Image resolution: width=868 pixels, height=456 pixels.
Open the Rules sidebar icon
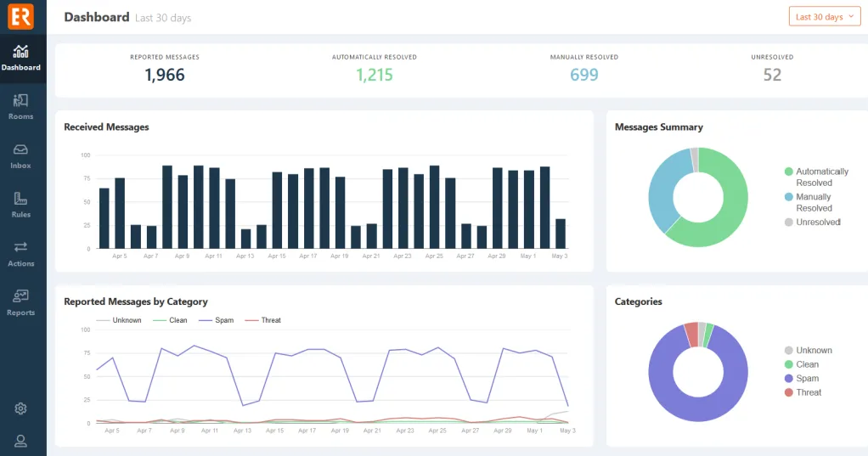coord(21,205)
